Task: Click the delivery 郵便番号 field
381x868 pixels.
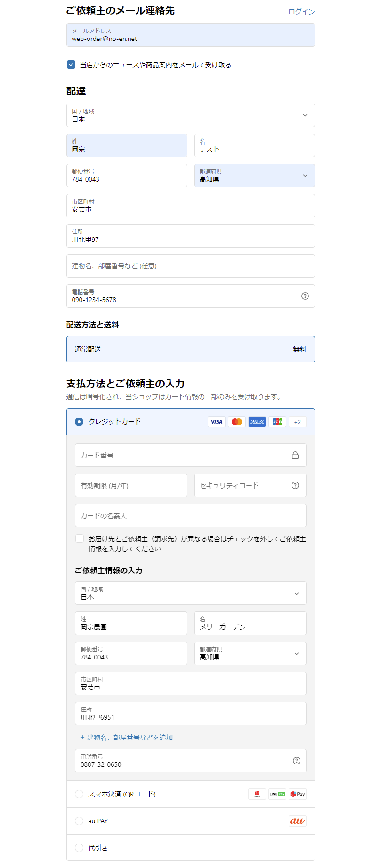Action: pos(127,176)
